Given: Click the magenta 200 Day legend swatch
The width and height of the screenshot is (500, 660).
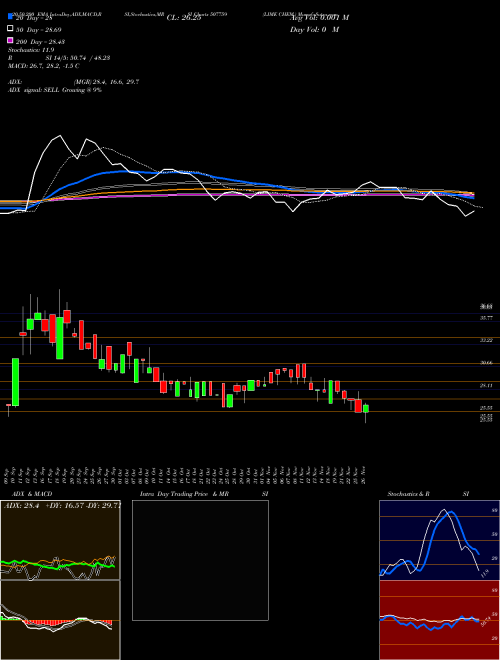Looking at the screenshot, I should (10, 41).
